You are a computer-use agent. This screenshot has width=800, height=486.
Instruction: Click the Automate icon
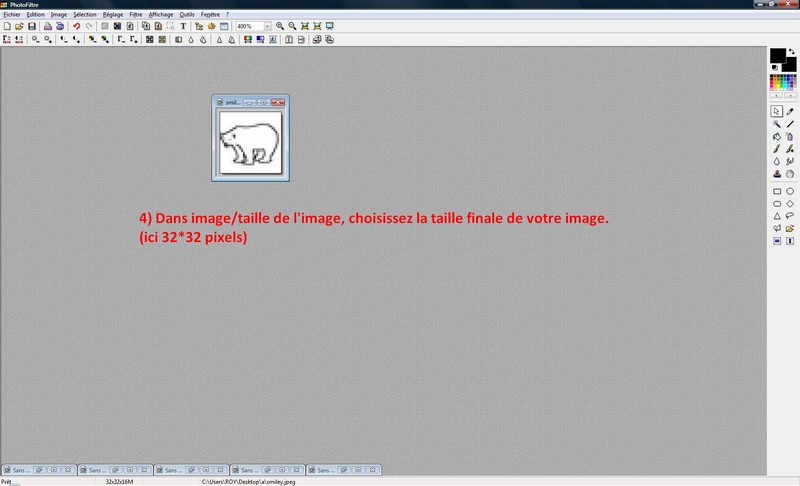click(211, 26)
